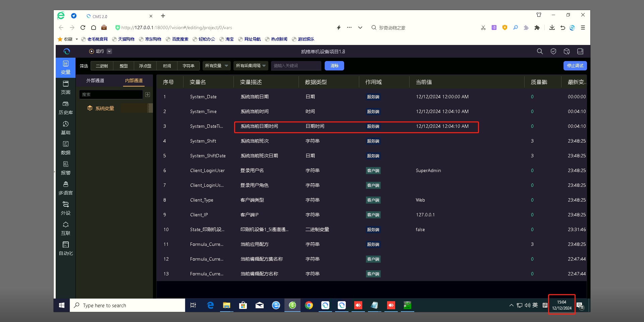Click the Windows taskbar search box
Screen dimensions: 644x322
point(127,305)
